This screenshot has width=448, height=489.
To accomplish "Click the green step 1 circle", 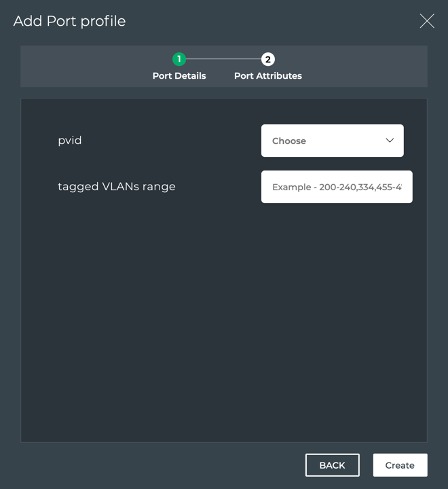I will [x=179, y=60].
